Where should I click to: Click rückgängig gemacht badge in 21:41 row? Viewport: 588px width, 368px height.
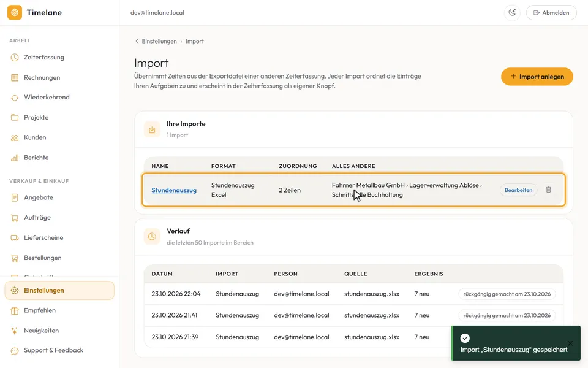point(507,315)
